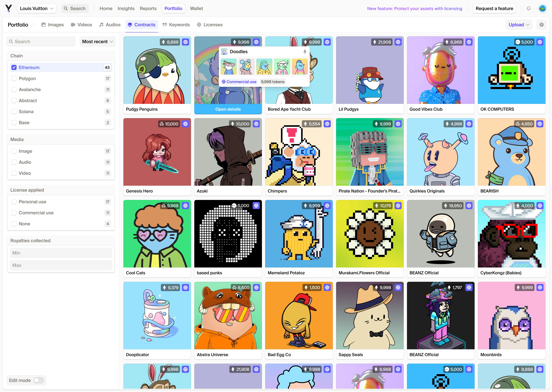Click license globe icon on OK COMPUTERS card
The width and height of the screenshot is (552, 392).
tap(540, 42)
